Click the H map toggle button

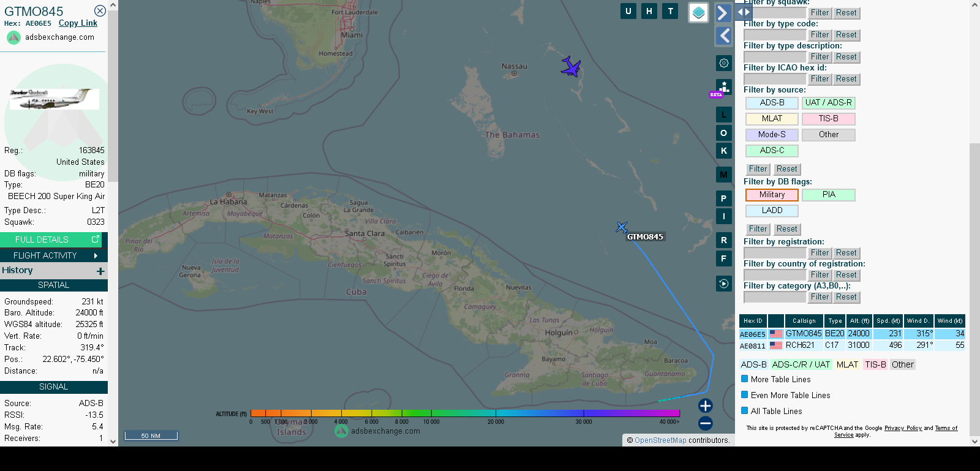649,11
